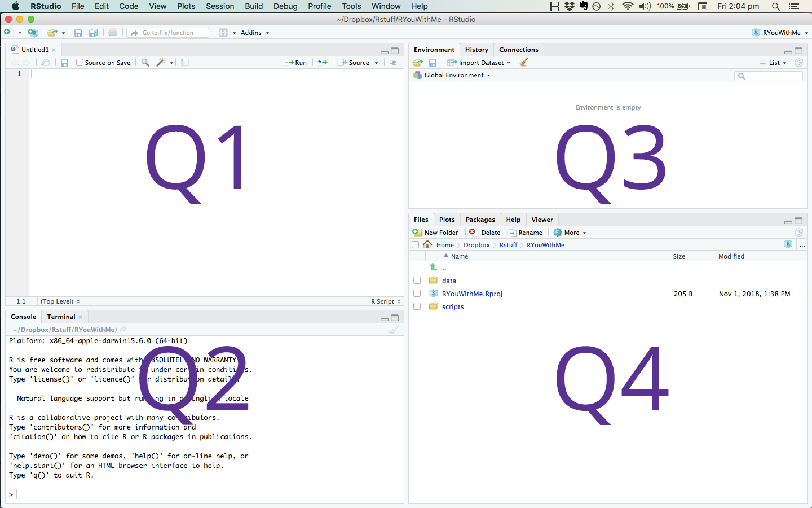Expand the Addins dropdown menu

pyautogui.click(x=254, y=33)
